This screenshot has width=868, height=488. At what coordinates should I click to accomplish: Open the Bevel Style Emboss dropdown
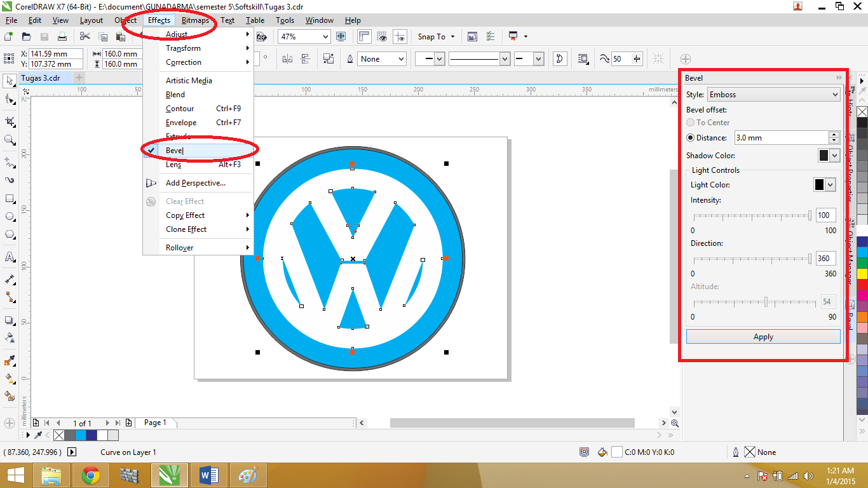(x=835, y=95)
